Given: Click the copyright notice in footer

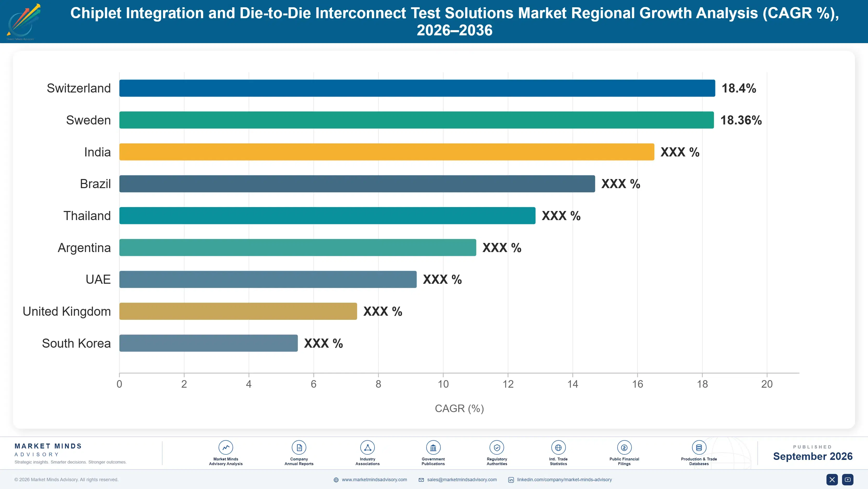Looking at the screenshot, I should pyautogui.click(x=66, y=480).
